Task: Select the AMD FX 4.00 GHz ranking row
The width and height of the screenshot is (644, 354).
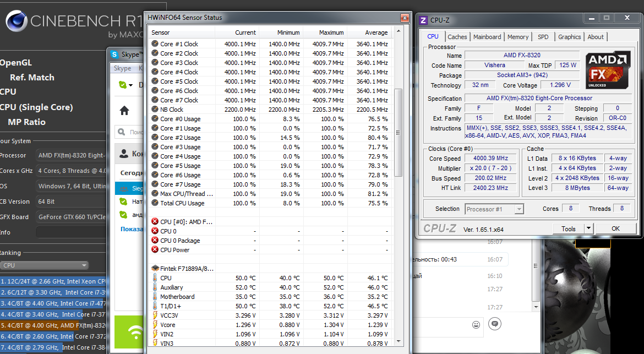Action: 53,325
